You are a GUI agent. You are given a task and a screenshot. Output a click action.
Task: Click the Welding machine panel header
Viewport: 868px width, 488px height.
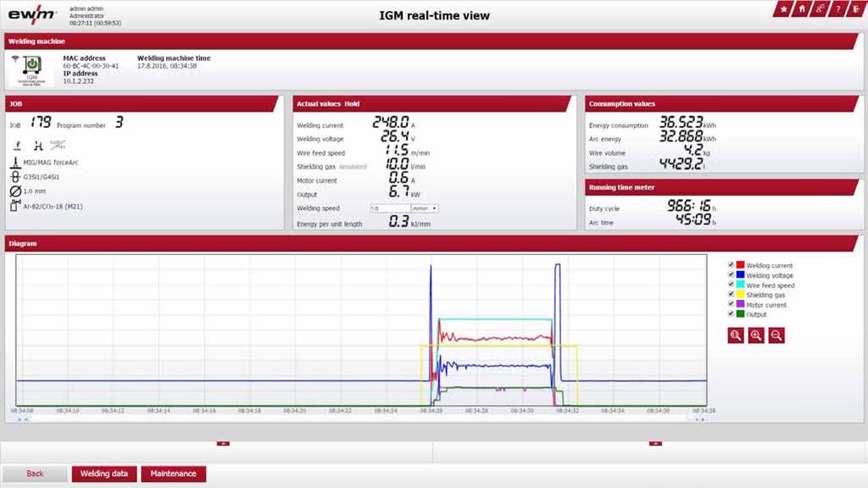[x=431, y=41]
